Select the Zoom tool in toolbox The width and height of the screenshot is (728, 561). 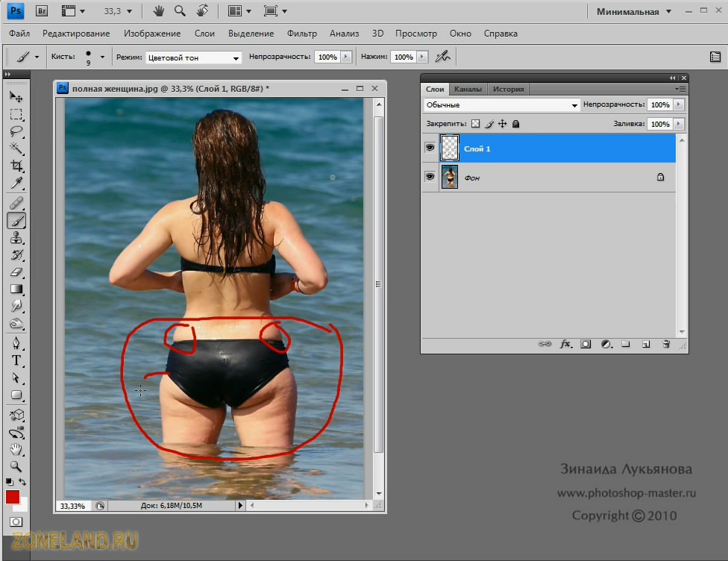[16, 466]
